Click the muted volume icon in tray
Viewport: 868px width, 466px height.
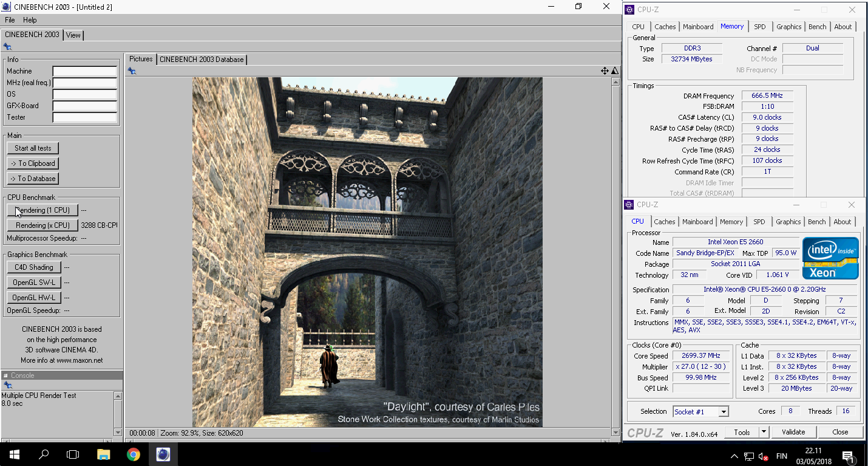click(x=764, y=456)
